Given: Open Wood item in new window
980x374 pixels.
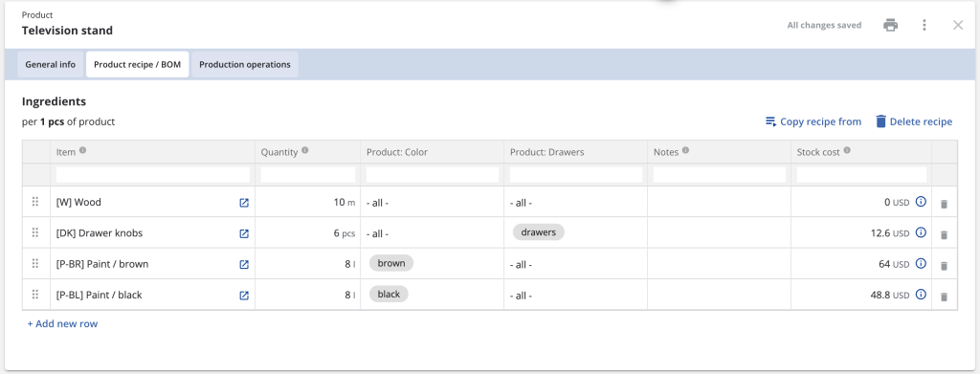Looking at the screenshot, I should pyautogui.click(x=244, y=202).
